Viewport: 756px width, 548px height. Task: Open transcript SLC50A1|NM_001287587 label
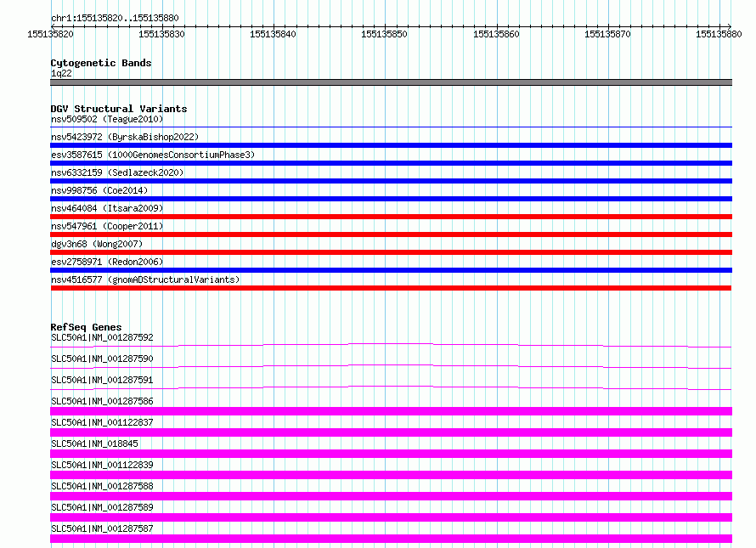(x=102, y=528)
